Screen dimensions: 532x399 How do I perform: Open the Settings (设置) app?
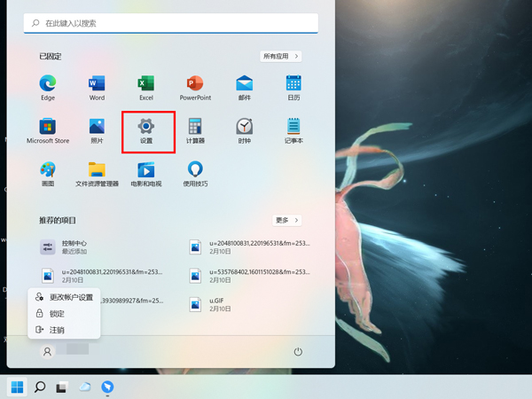click(x=146, y=129)
